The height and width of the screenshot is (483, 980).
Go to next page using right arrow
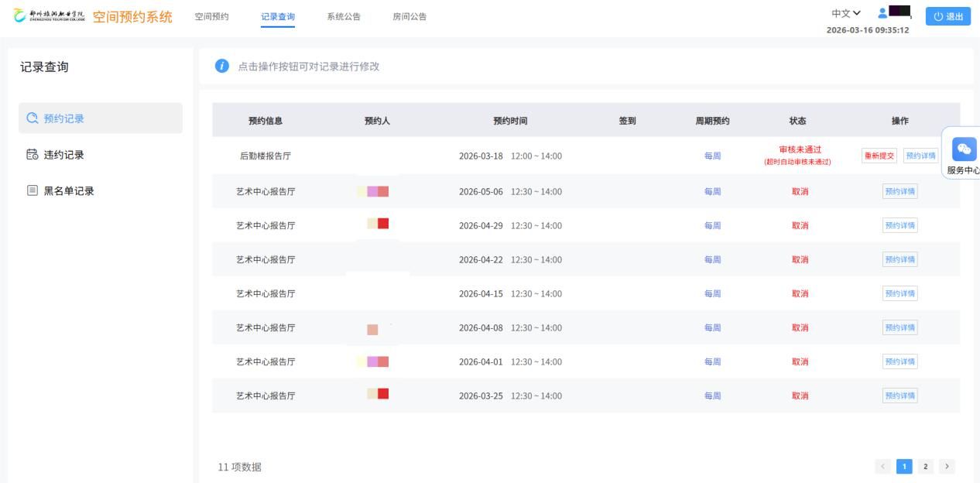click(x=947, y=466)
